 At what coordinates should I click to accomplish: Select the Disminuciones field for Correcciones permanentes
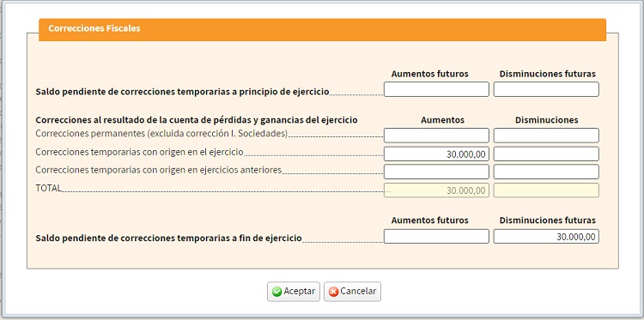pyautogui.click(x=546, y=136)
